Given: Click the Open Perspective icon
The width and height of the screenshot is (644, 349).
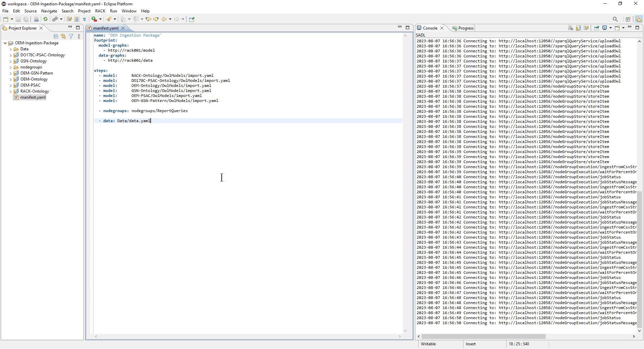Looking at the screenshot, I should pyautogui.click(x=628, y=19).
